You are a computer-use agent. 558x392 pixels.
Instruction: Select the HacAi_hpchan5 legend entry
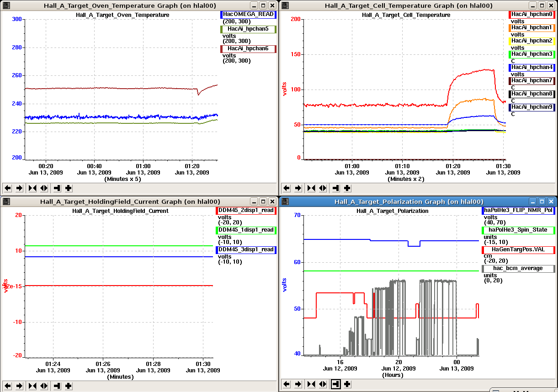pos(248,29)
